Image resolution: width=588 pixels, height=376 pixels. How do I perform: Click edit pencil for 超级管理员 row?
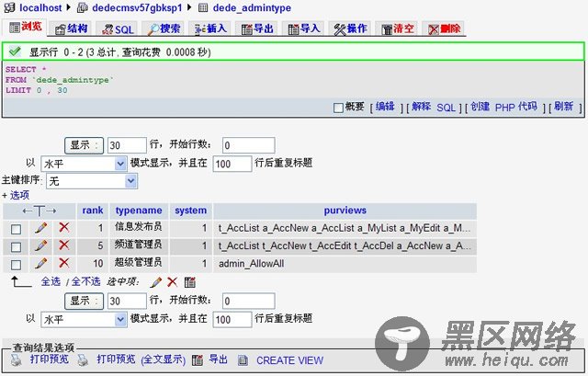click(40, 263)
